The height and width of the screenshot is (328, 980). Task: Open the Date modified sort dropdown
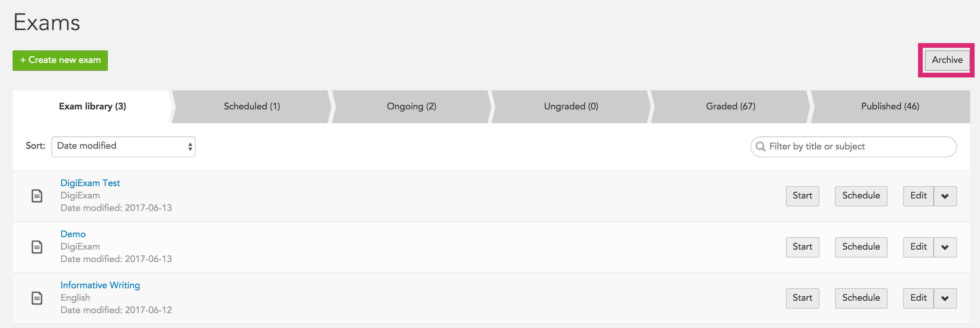[123, 146]
